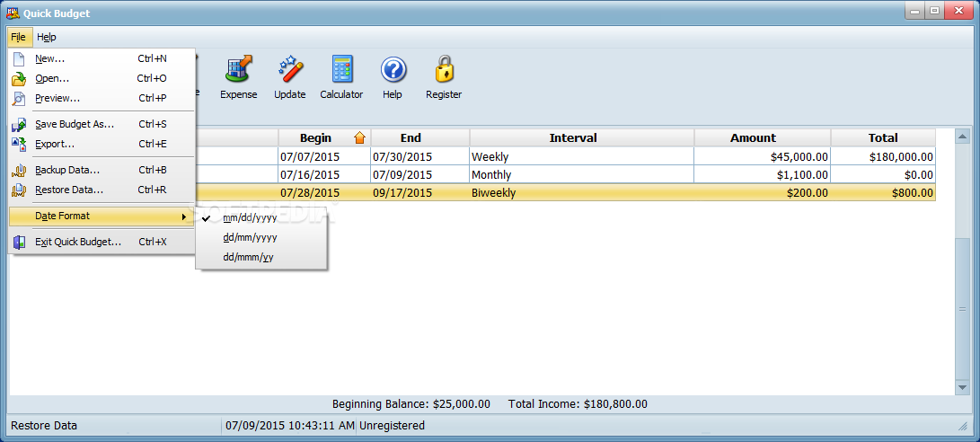Click the Biweekly interval cell
The height and width of the screenshot is (442, 980).
(x=582, y=193)
